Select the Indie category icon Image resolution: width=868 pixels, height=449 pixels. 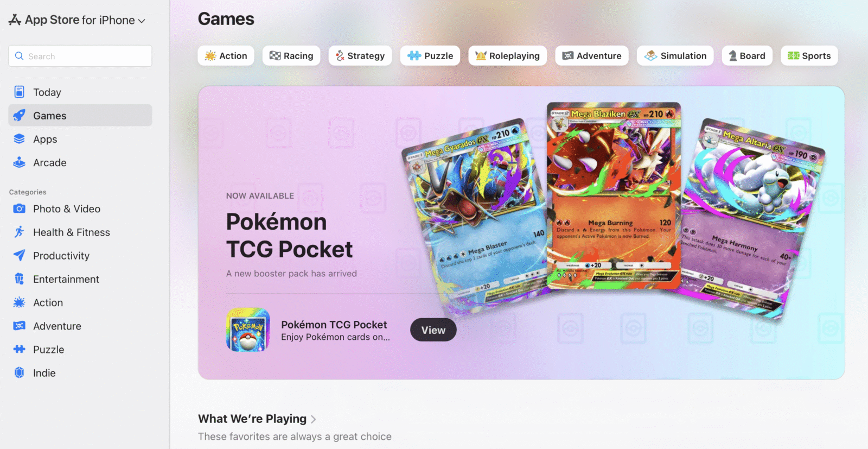pos(19,372)
